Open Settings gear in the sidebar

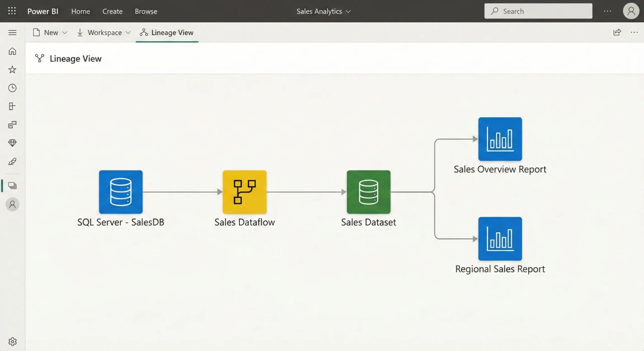tap(13, 341)
